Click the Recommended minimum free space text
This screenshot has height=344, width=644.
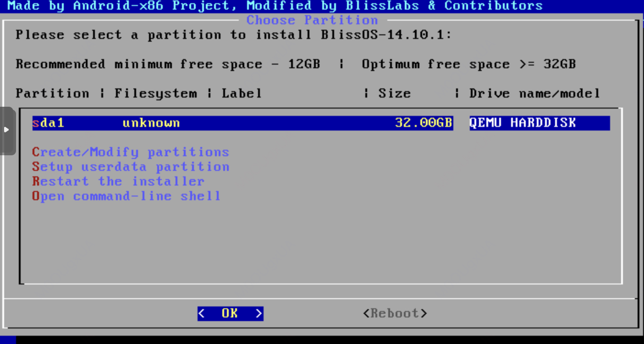(168, 64)
